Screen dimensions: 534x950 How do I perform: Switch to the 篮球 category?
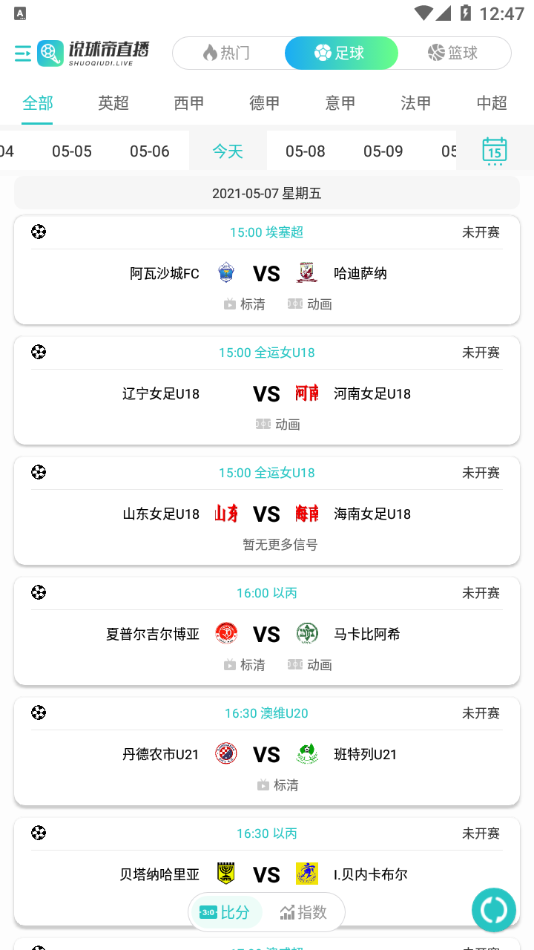point(453,53)
